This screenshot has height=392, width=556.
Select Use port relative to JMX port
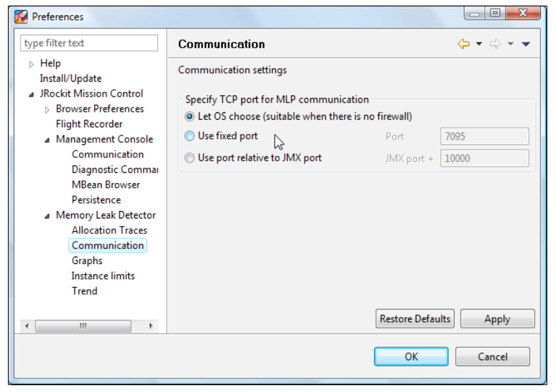tap(189, 158)
